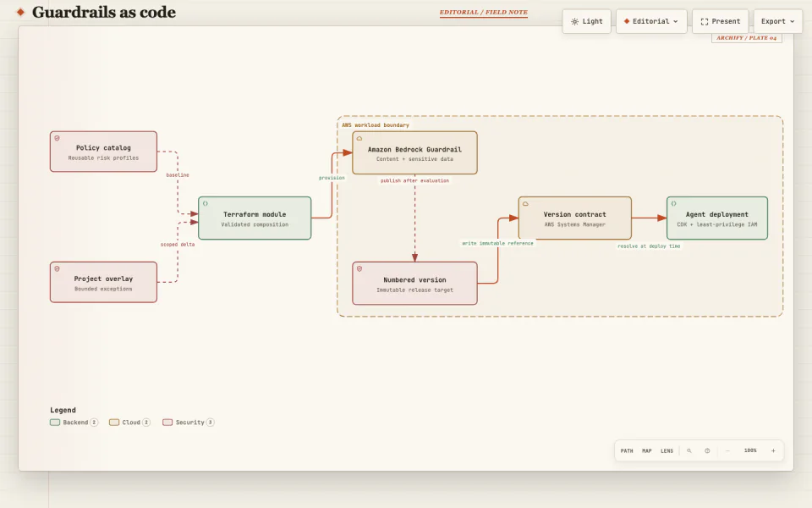Click the 'baseline' edge label
The width and height of the screenshot is (812, 508).
(178, 175)
